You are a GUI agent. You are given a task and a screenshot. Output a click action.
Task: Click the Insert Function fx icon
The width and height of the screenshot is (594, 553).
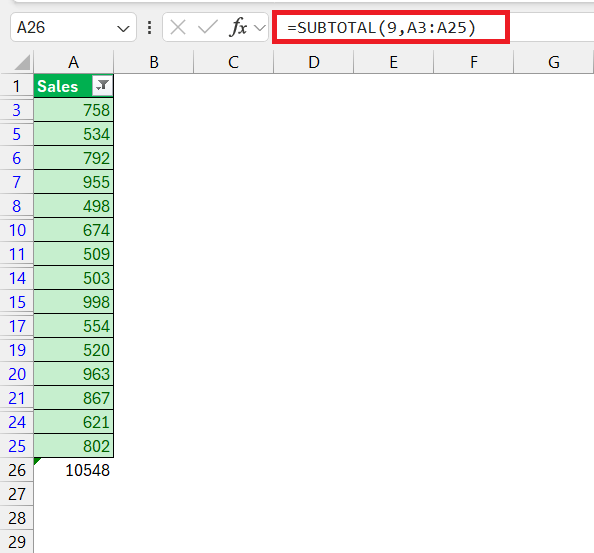[238, 27]
